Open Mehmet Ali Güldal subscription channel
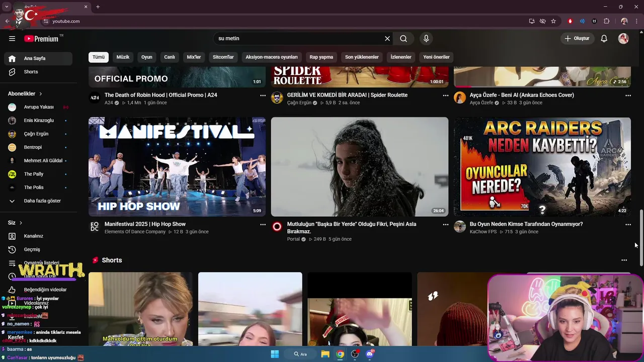644x362 pixels. click(38, 161)
